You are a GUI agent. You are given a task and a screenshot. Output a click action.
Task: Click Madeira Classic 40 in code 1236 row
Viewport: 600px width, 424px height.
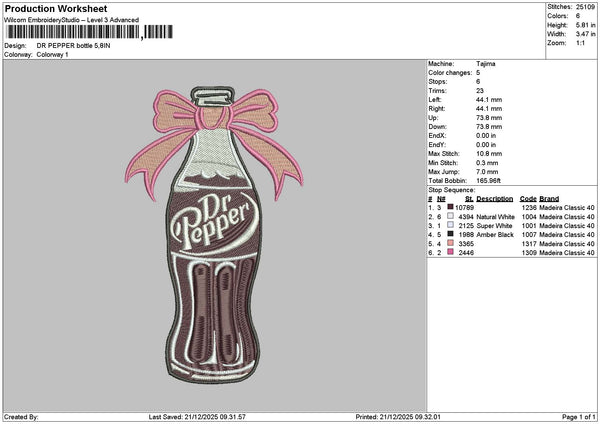click(x=567, y=208)
